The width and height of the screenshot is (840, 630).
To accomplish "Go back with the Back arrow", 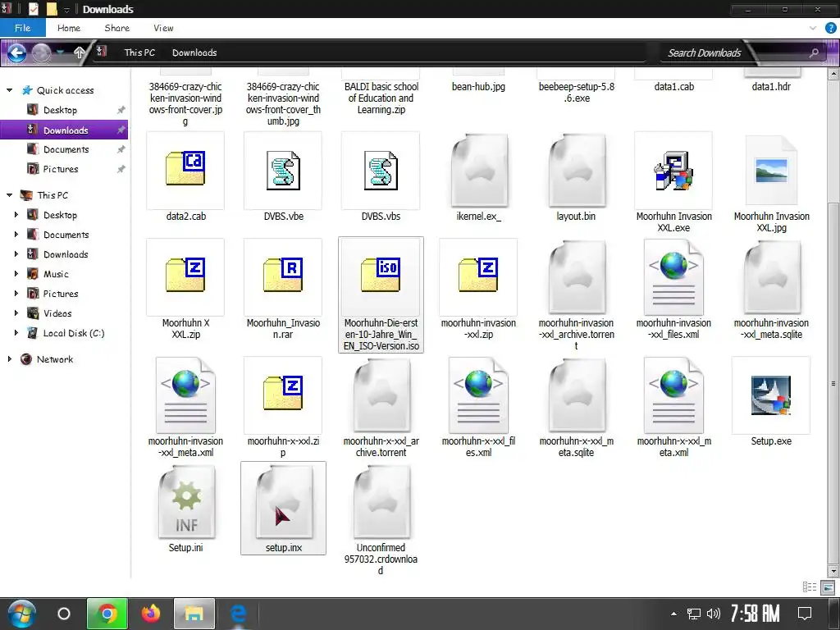I will [16, 52].
